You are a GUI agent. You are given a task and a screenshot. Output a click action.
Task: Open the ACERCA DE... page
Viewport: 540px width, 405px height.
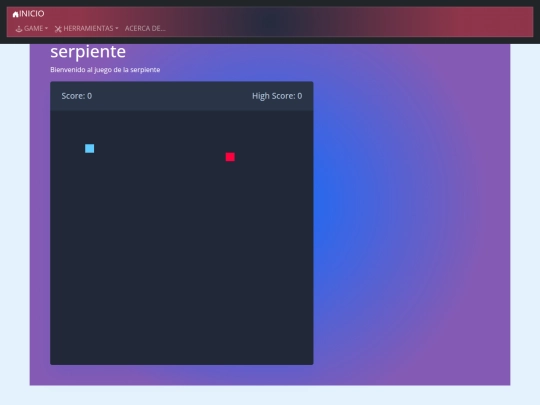(145, 29)
